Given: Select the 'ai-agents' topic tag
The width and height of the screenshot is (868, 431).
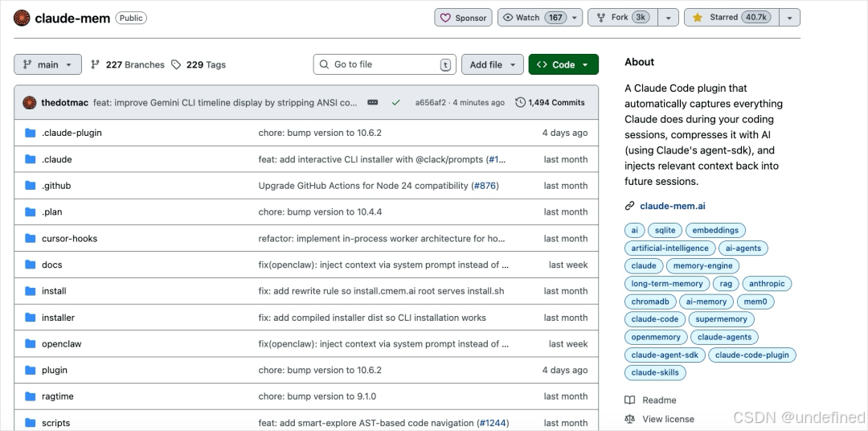Looking at the screenshot, I should coord(743,248).
